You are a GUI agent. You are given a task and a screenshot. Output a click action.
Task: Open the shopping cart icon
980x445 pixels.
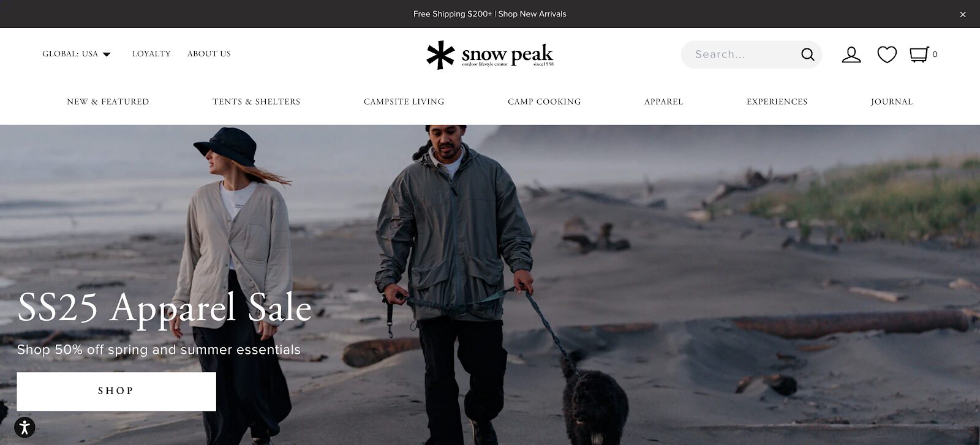(919, 54)
